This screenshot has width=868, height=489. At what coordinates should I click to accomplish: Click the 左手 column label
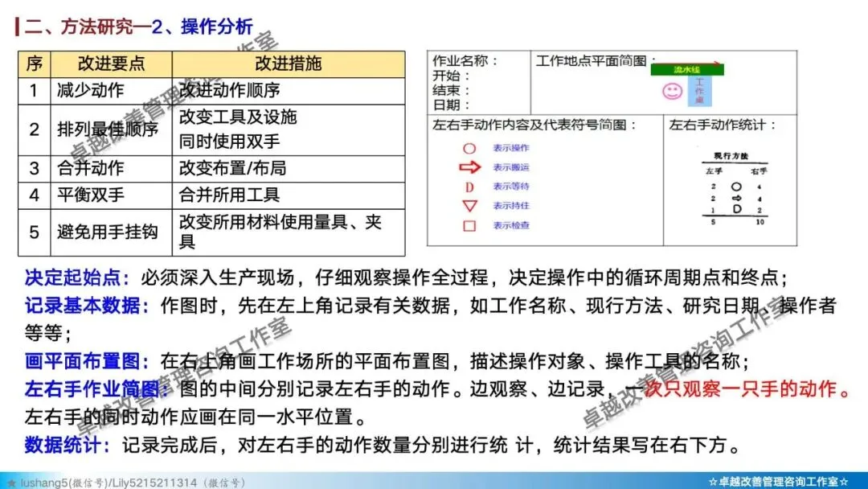point(714,171)
